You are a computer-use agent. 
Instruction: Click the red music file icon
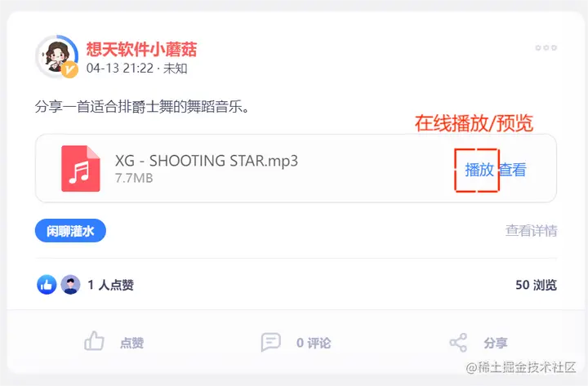point(81,169)
